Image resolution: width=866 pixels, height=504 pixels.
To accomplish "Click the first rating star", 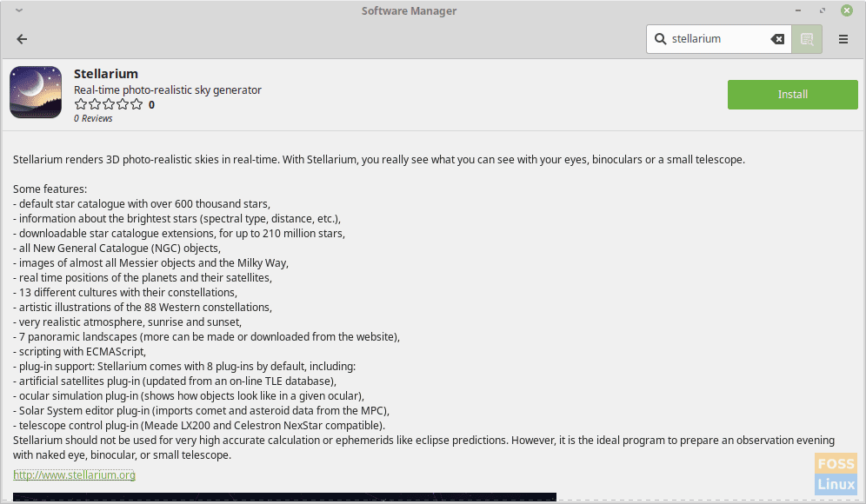I will pyautogui.click(x=81, y=104).
